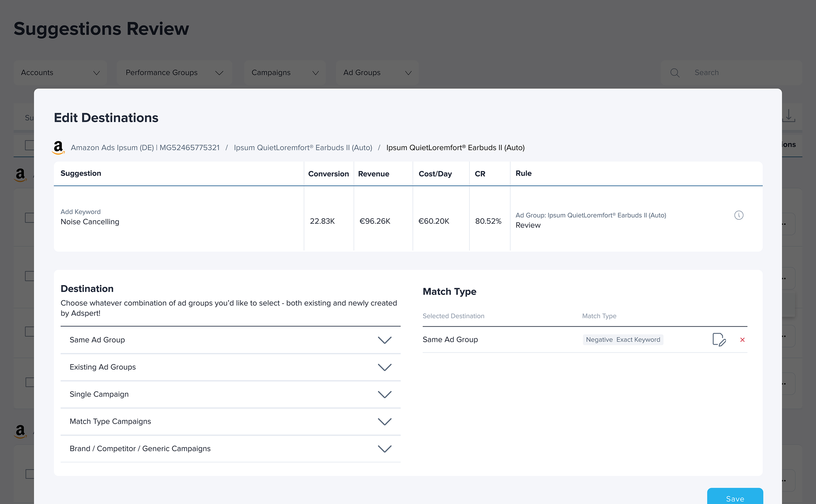Open the Performance Groups dropdown
This screenshot has width=816, height=504.
(x=174, y=73)
